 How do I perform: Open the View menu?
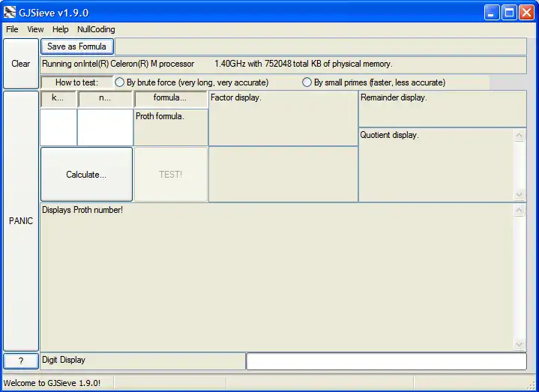point(35,29)
